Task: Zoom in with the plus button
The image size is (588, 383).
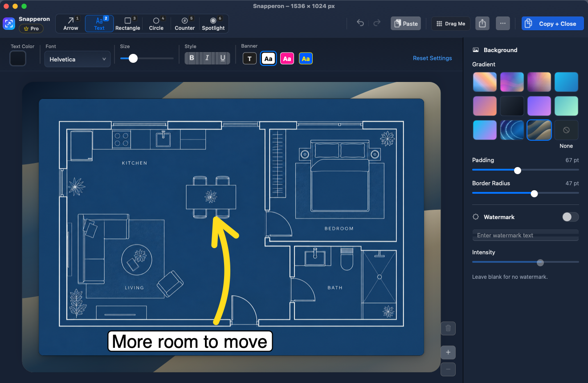Action: (448, 352)
